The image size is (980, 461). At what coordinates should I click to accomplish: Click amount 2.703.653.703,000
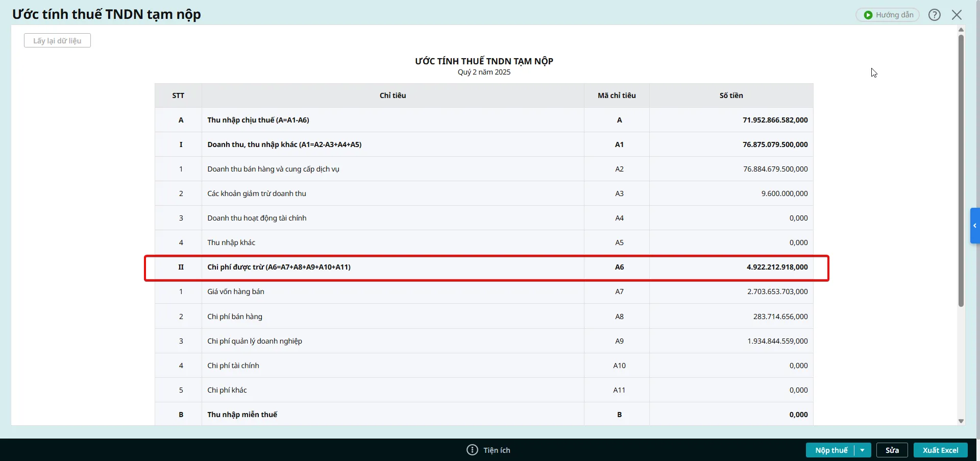[x=777, y=292]
